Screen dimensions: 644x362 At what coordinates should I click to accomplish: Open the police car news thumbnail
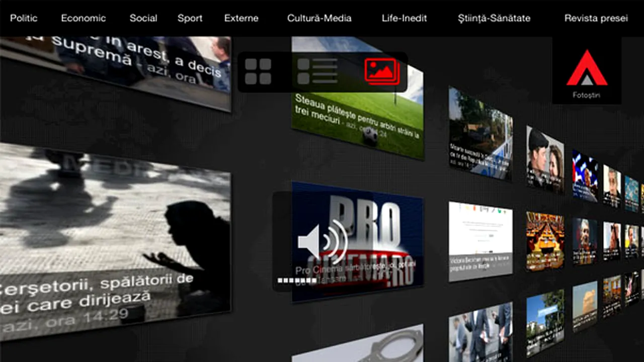[480, 133]
